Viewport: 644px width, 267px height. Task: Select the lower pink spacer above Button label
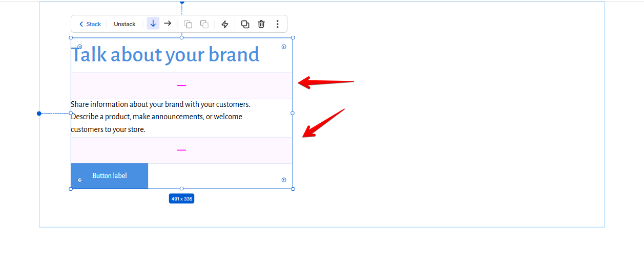pyautogui.click(x=182, y=150)
